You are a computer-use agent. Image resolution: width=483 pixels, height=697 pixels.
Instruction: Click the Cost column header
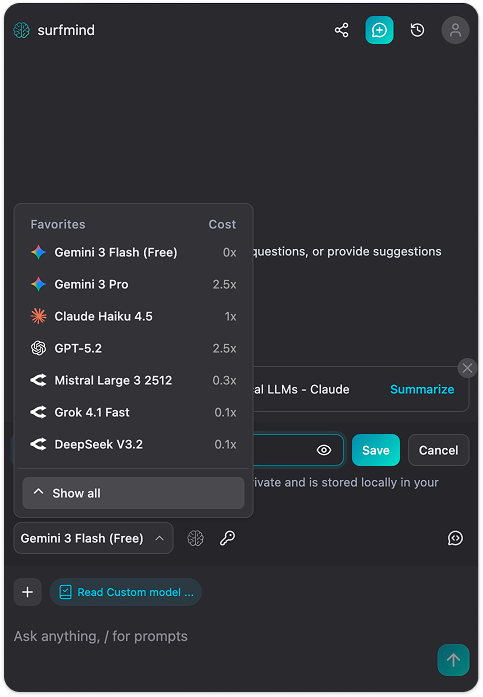222,224
